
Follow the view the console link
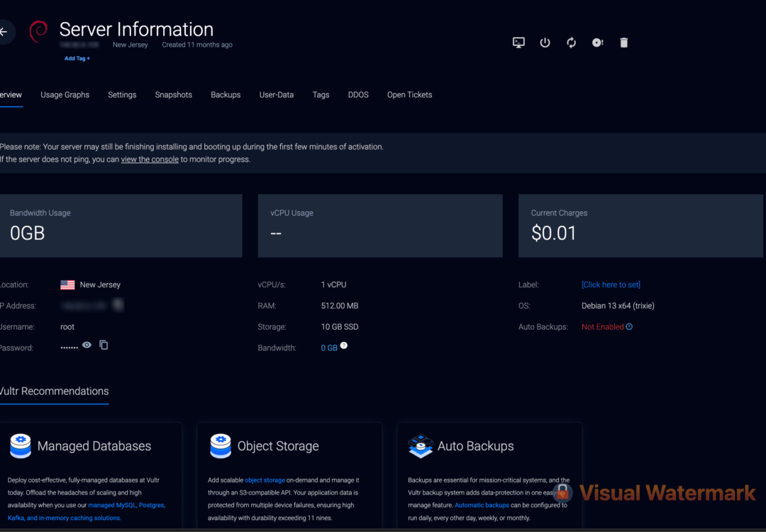[150, 160]
